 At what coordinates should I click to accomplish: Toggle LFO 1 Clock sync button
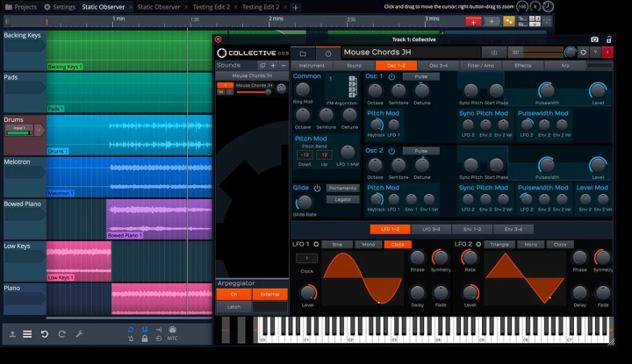pos(398,245)
